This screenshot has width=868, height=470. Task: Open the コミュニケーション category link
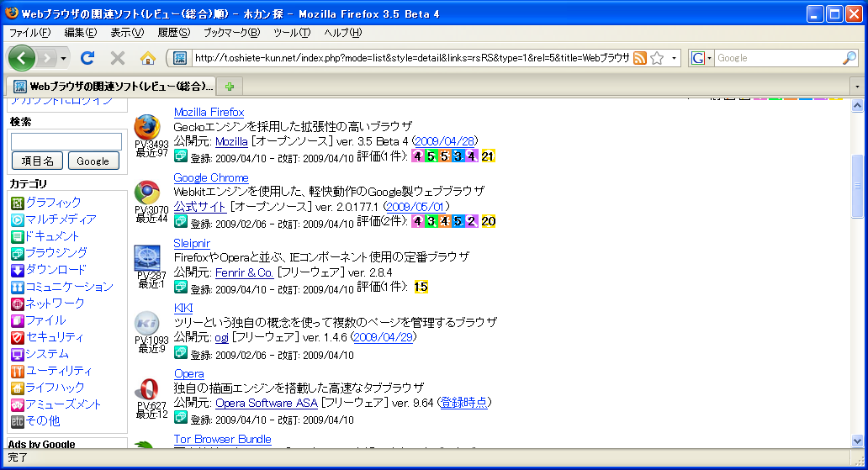click(x=69, y=287)
